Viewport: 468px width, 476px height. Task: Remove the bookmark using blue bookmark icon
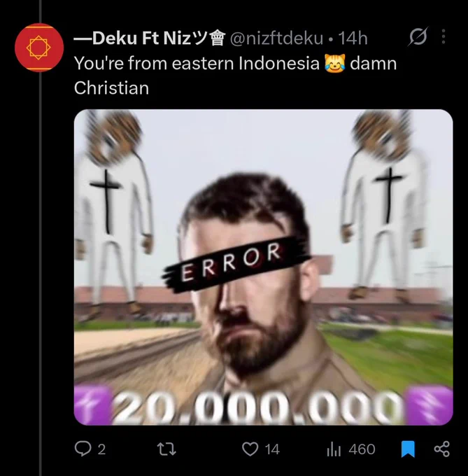point(408,449)
